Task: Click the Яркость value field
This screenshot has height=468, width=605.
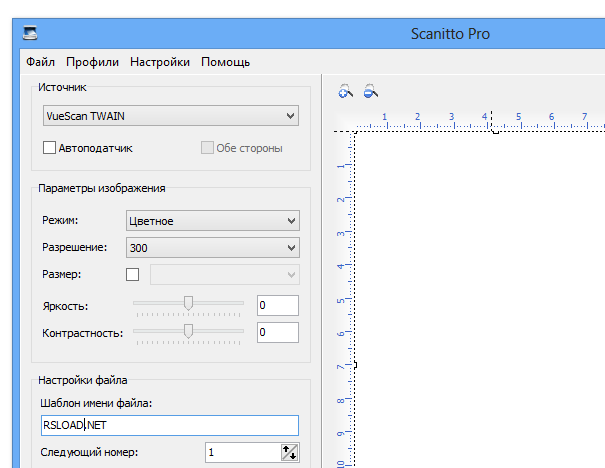Action: click(x=278, y=305)
